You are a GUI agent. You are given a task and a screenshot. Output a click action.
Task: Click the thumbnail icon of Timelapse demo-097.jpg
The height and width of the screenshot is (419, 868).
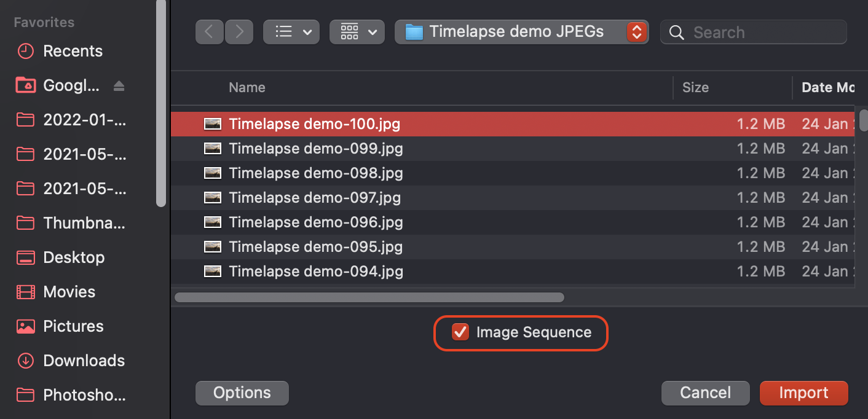[213, 198]
